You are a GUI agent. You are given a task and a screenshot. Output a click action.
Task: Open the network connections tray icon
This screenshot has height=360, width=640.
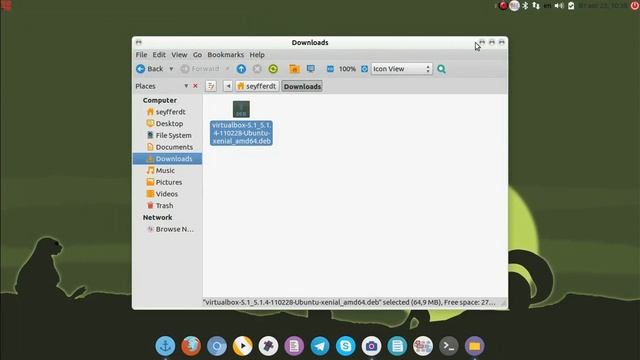pos(536,5)
